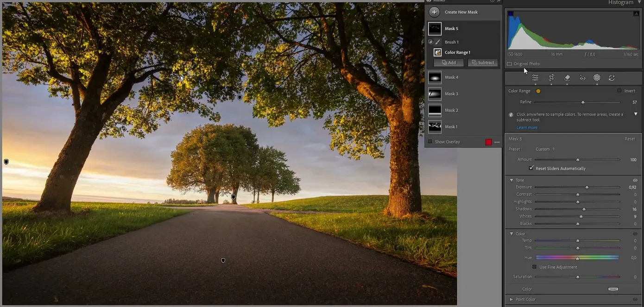Click the Add button under Mask 5
Image resolution: width=644 pixels, height=307 pixels.
(x=448, y=63)
